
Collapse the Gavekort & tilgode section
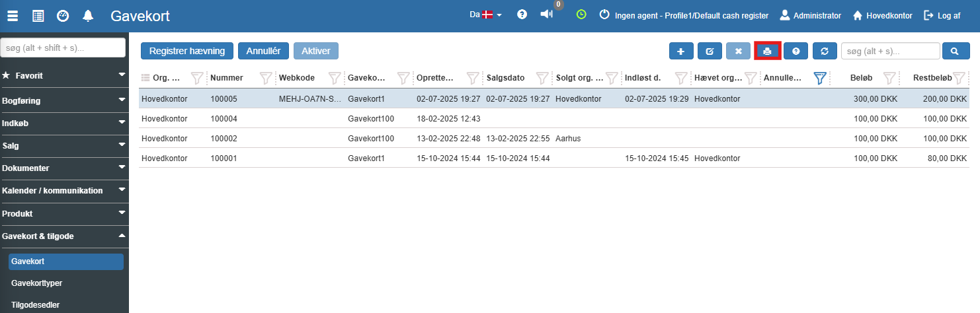64,236
